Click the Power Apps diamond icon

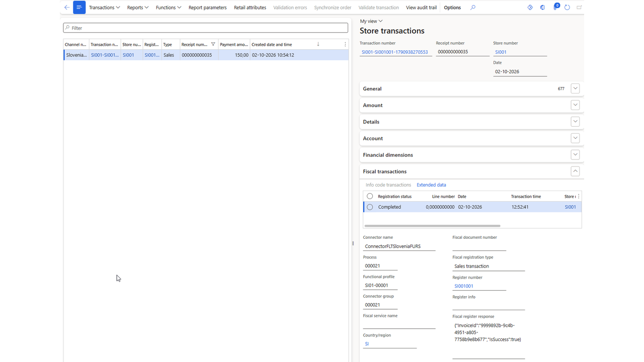click(x=530, y=8)
